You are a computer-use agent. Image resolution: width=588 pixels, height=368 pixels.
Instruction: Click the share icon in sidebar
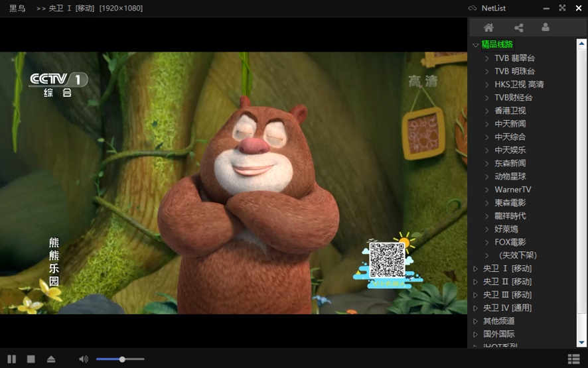coord(518,27)
